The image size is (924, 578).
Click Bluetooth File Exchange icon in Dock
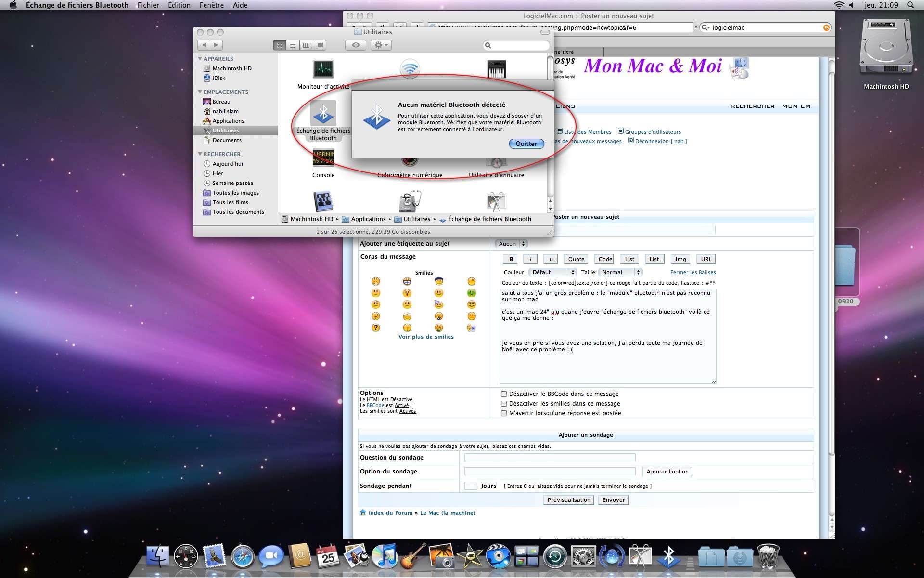[668, 557]
